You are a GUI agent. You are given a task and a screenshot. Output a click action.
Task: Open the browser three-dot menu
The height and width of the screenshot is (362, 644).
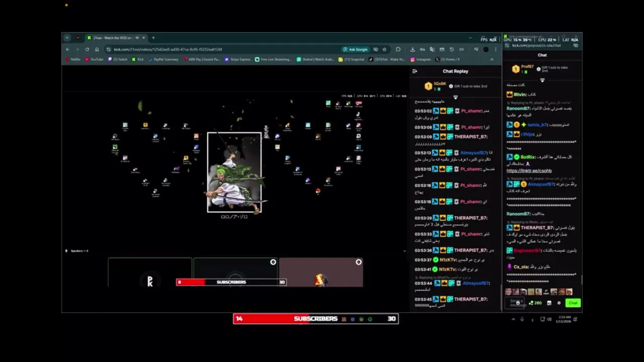(x=496, y=49)
